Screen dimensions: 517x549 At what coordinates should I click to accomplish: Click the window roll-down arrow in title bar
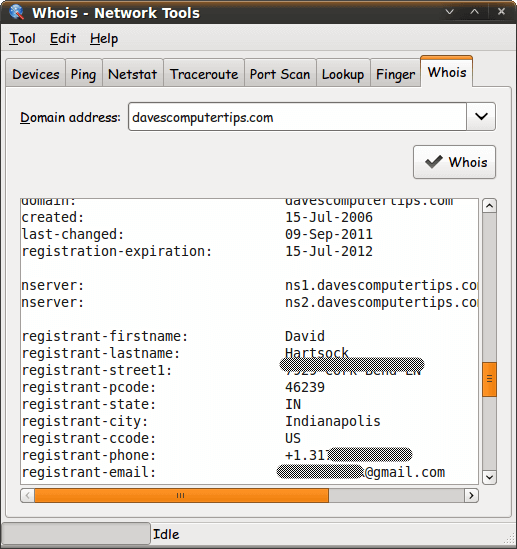coord(449,12)
